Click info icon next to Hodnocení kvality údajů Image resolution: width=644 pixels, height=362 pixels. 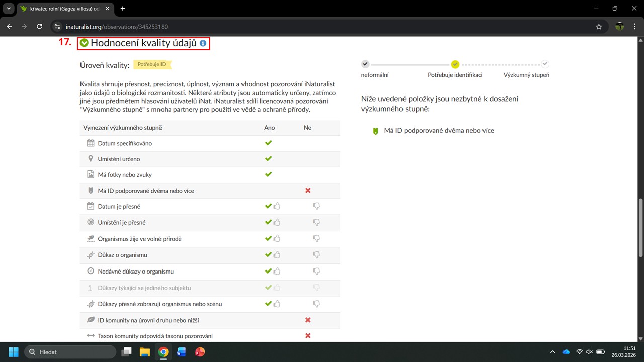pyautogui.click(x=203, y=44)
